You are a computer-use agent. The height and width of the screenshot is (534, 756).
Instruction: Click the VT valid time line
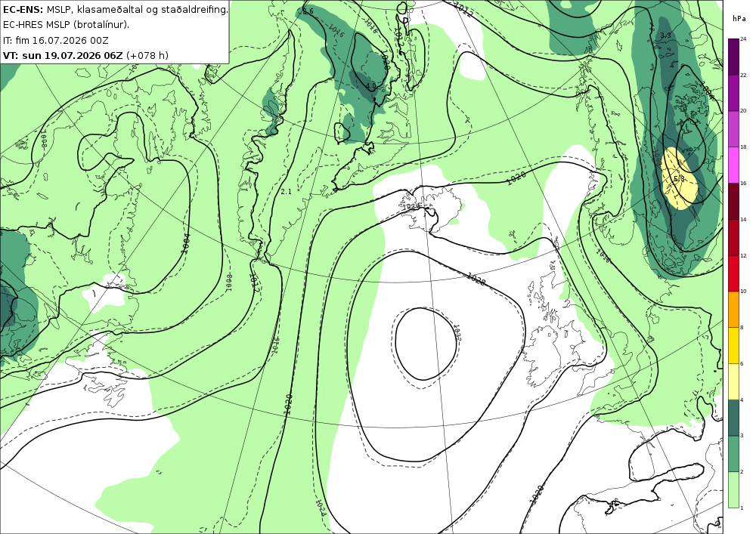pyautogui.click(x=86, y=55)
